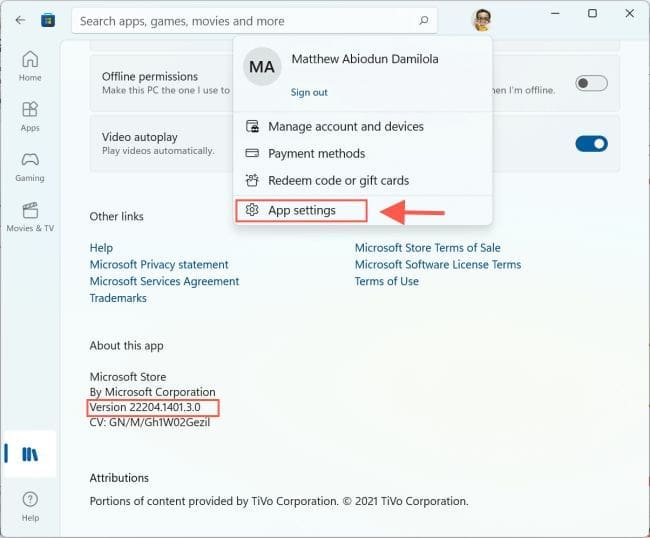Open Movies & TV section
Viewport: 650px width, 538px height.
click(x=30, y=216)
